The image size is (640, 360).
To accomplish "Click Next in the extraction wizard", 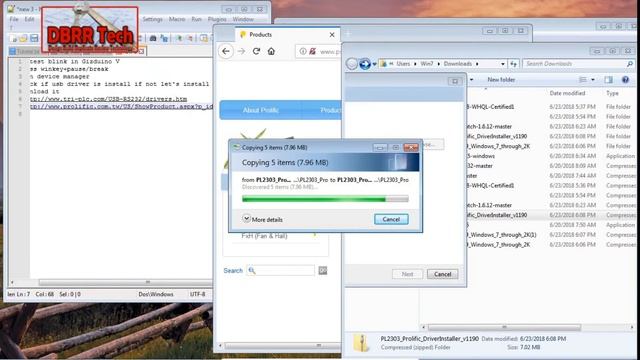I will click(407, 274).
